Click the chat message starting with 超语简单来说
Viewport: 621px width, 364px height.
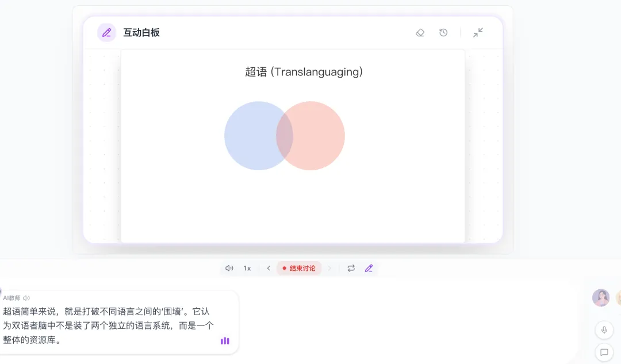click(x=108, y=325)
